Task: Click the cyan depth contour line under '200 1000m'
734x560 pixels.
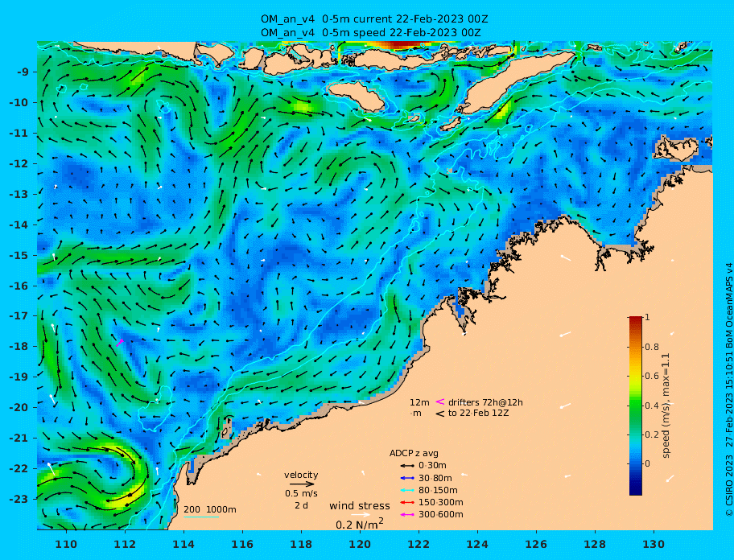Action: pyautogui.click(x=201, y=517)
